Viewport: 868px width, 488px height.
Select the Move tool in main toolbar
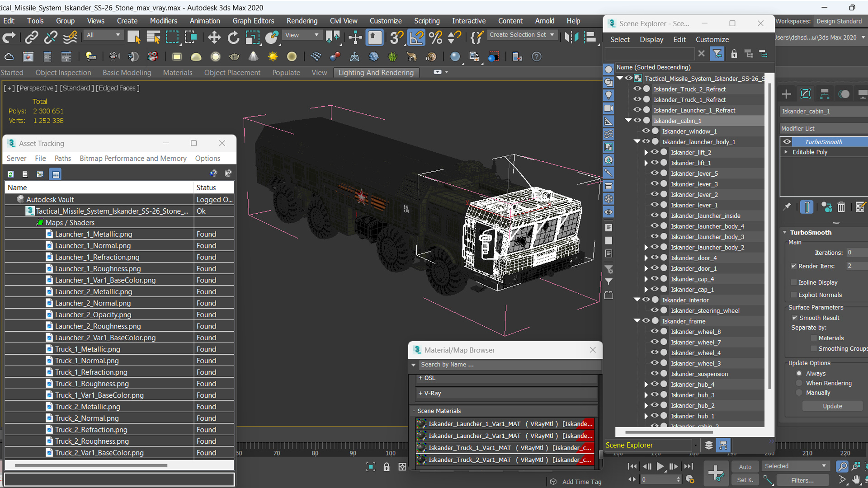pyautogui.click(x=214, y=38)
